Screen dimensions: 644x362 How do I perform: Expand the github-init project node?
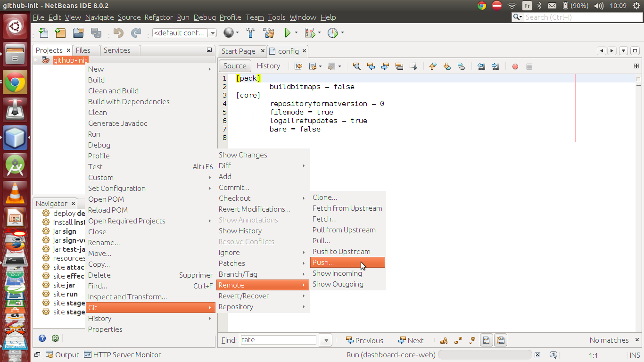coord(36,60)
